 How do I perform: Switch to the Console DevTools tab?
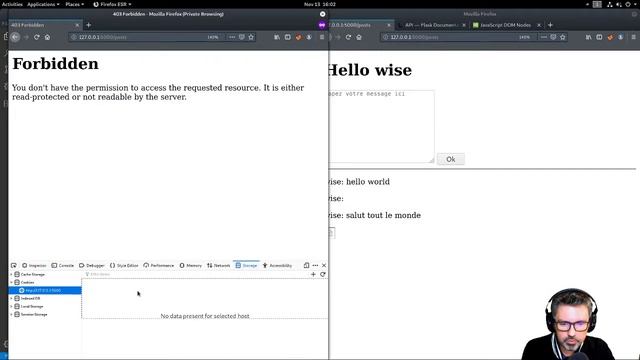pyautogui.click(x=63, y=265)
